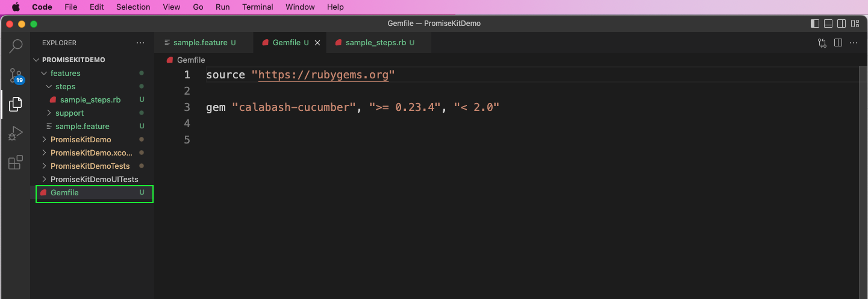Open the View menu
The width and height of the screenshot is (868, 299).
(x=172, y=7)
